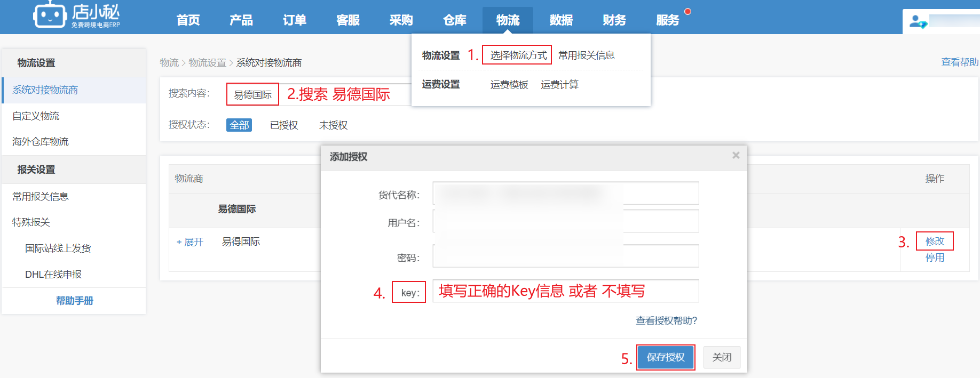Select 系统对接物流商 in the sidebar
This screenshot has height=378, width=980.
tap(74, 90)
